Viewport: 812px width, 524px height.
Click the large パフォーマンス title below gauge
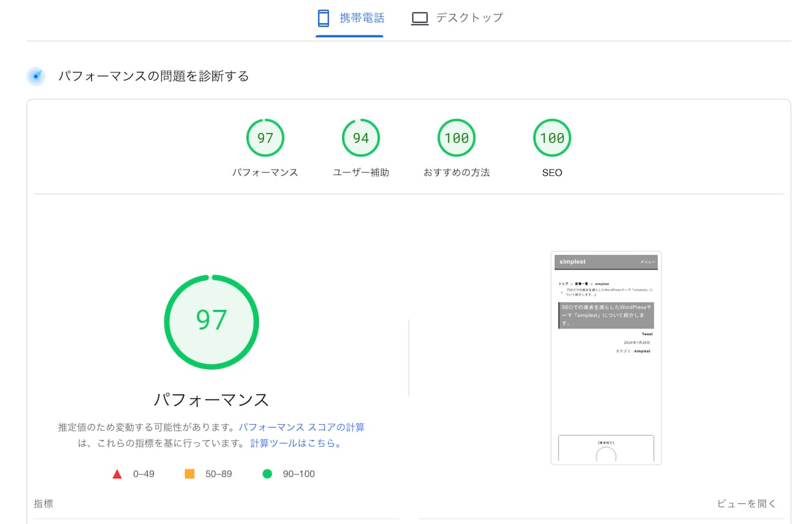tap(212, 400)
